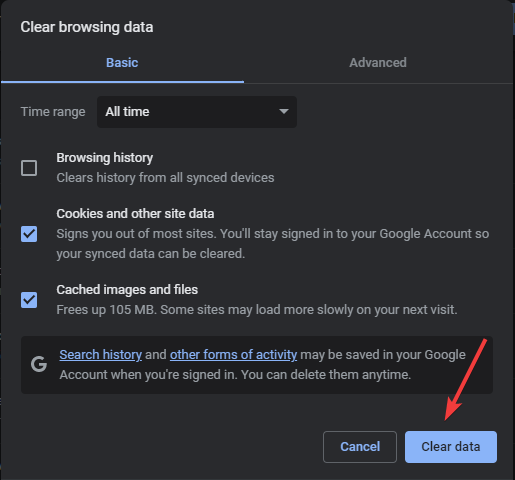Click the Clear data button
This screenshot has height=480, width=515.
click(451, 447)
